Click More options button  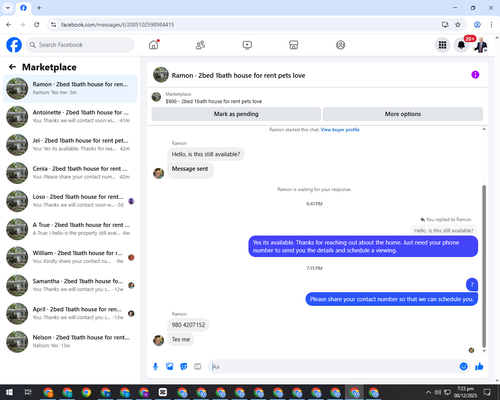click(403, 114)
